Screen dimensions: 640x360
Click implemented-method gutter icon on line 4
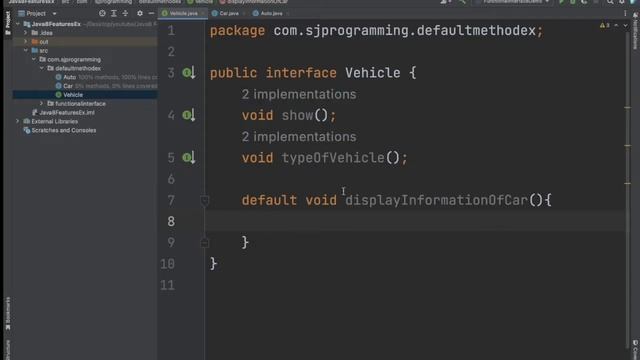click(189, 116)
